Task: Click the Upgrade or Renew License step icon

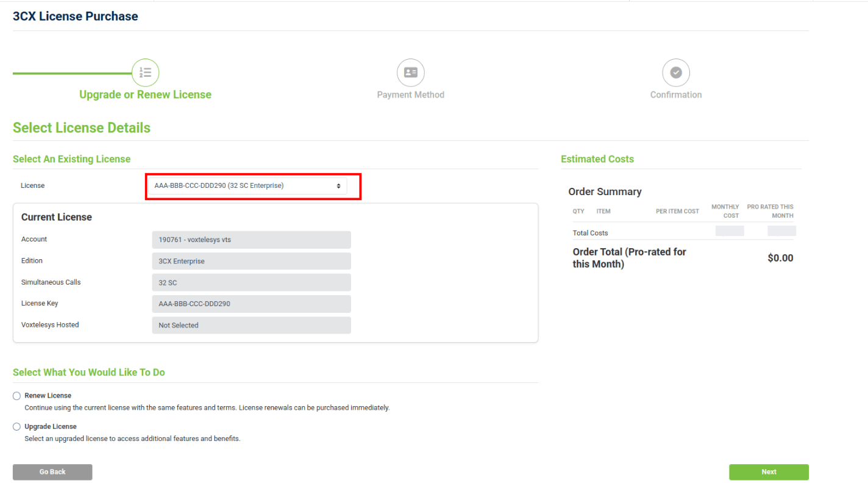Action: [x=146, y=73]
